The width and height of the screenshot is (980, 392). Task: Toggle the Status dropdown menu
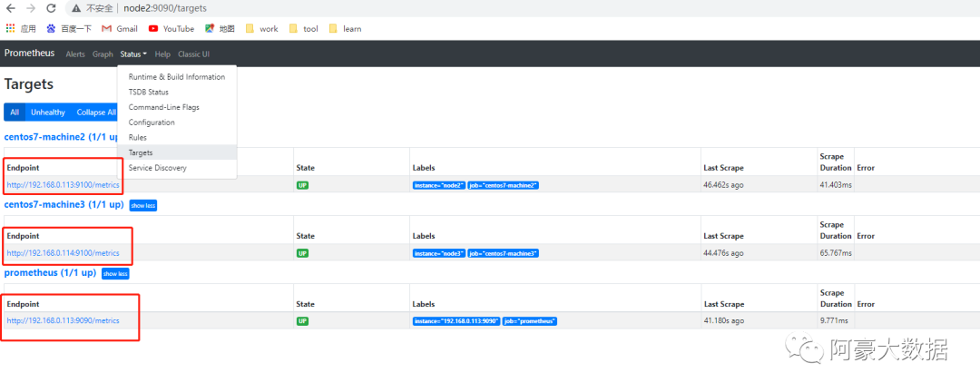[133, 54]
